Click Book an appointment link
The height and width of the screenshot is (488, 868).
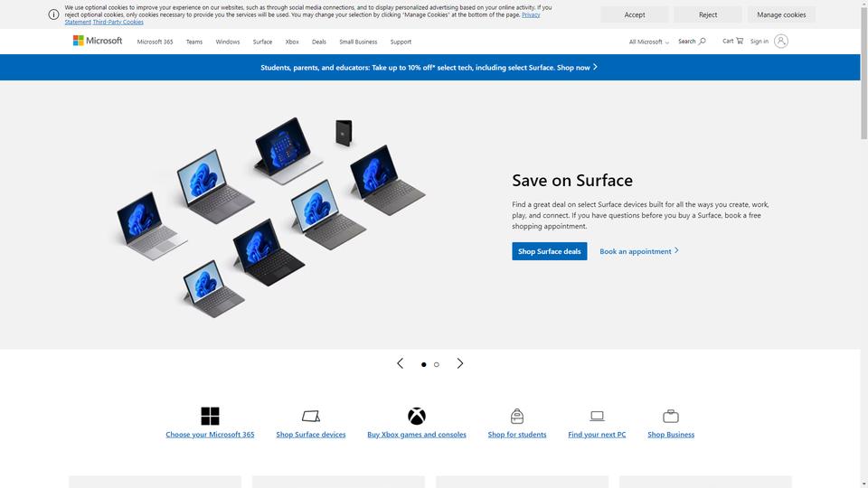tap(635, 251)
